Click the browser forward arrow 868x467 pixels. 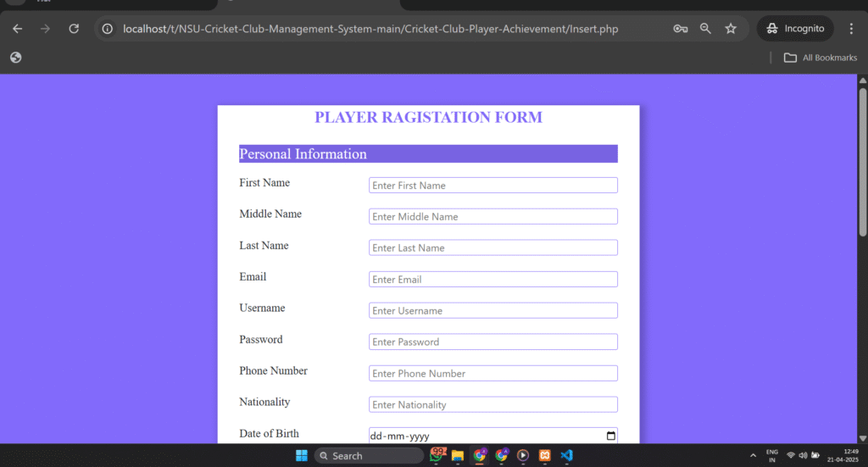point(46,29)
